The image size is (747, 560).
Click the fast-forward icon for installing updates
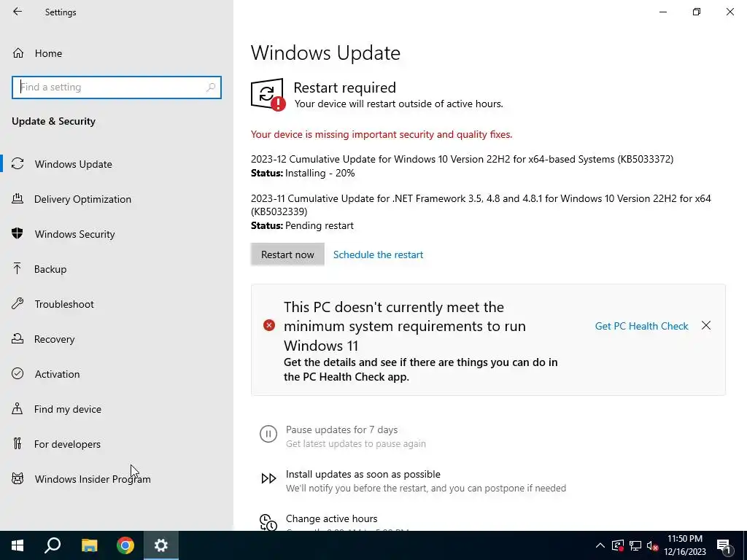click(x=268, y=478)
